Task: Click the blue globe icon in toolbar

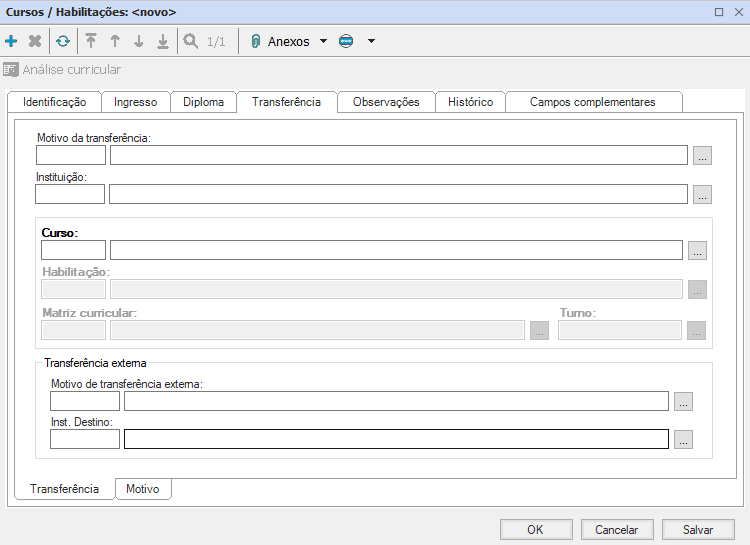Action: (346, 41)
